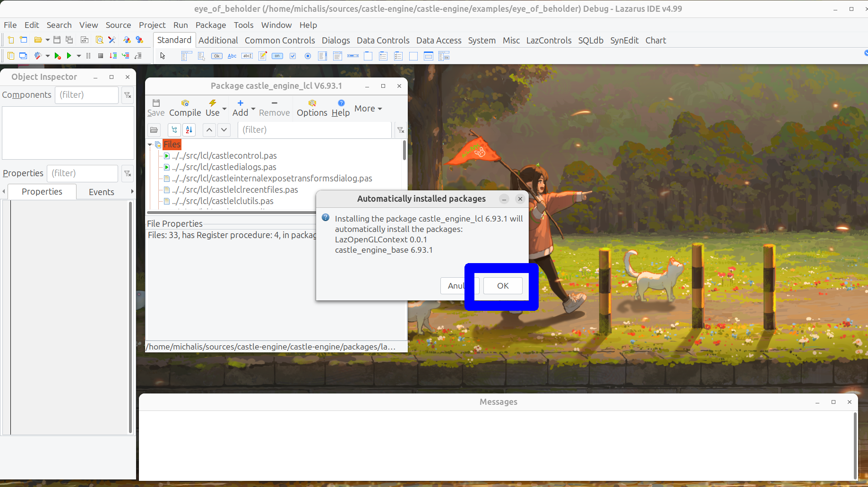
Task: Click the Pause debugger icon
Action: (88, 56)
